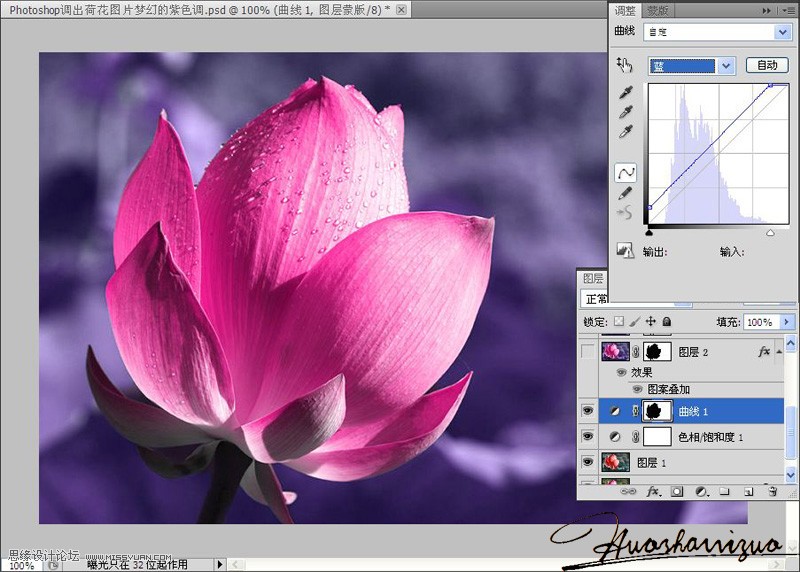Collapse the adjustments panel with double-arrow icon
The height and width of the screenshot is (572, 800).
(x=766, y=10)
